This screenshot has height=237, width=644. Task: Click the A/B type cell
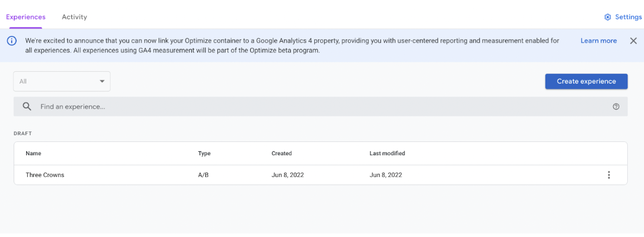(204, 175)
